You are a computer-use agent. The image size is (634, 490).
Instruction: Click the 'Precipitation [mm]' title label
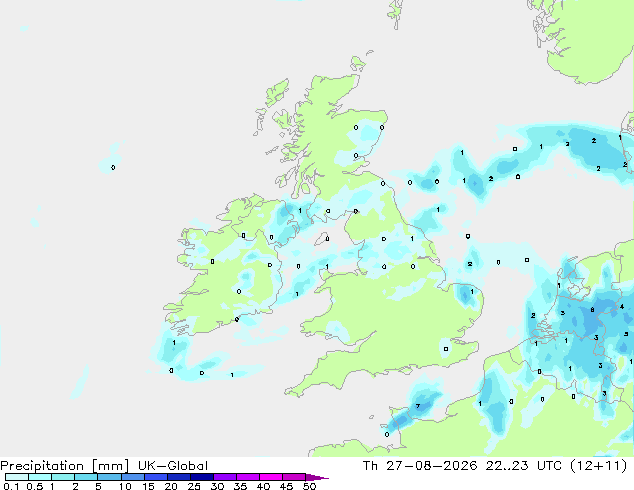[65, 466]
